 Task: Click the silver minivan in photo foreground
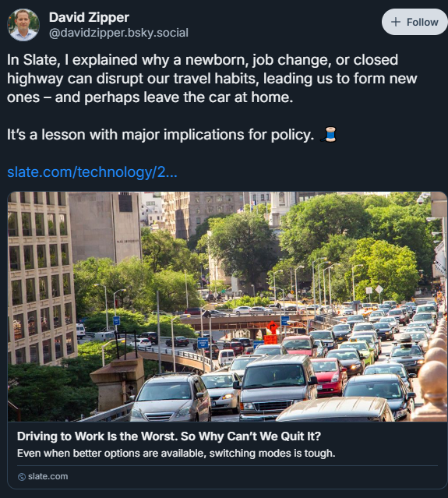point(171,398)
